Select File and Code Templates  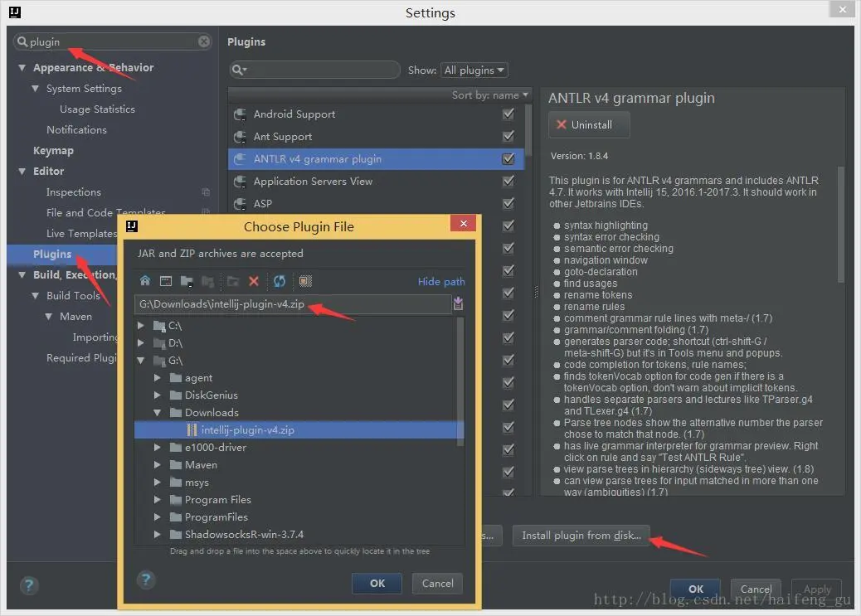[105, 212]
